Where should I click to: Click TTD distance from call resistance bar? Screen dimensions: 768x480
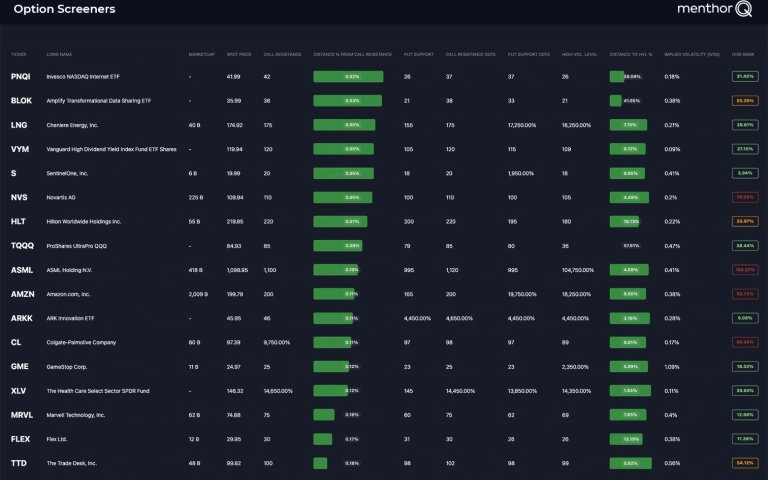click(x=320, y=463)
